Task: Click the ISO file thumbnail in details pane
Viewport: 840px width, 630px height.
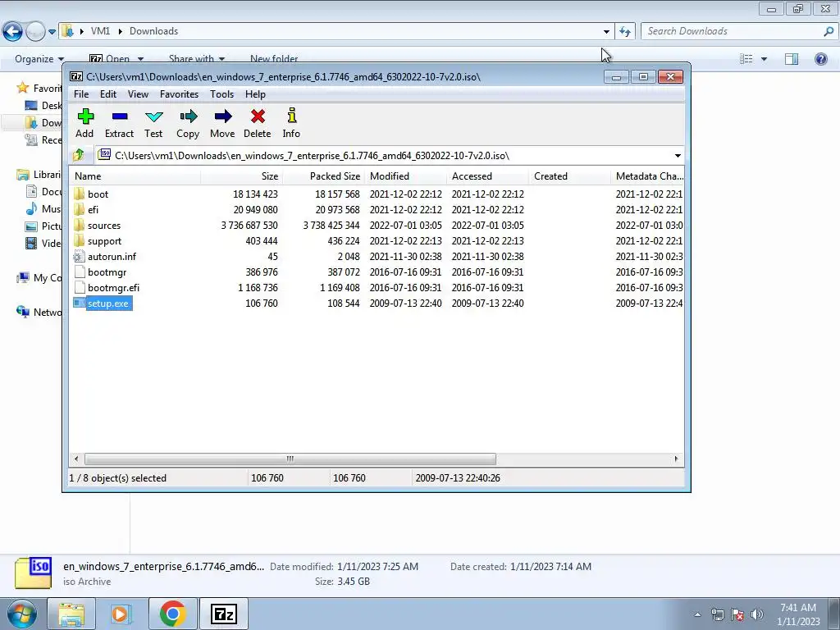Action: click(33, 573)
